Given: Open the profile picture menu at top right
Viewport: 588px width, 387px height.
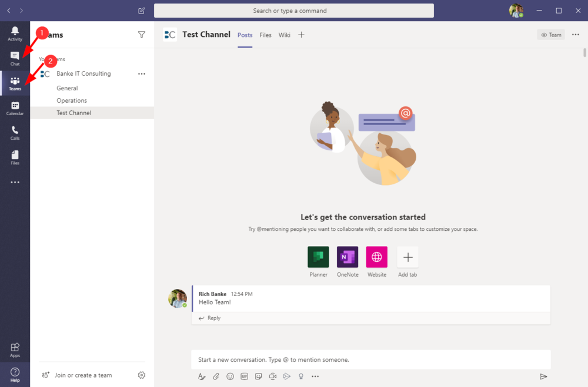Looking at the screenshot, I should tap(516, 11).
